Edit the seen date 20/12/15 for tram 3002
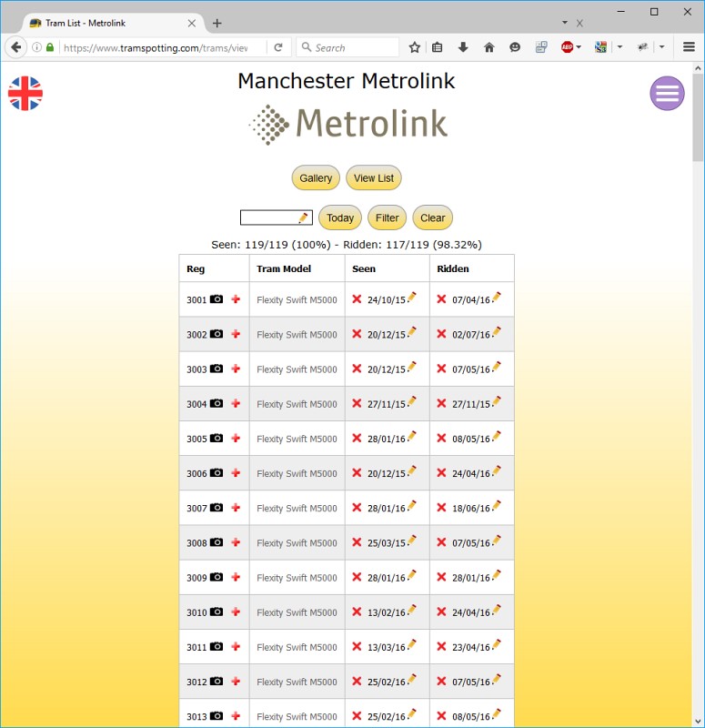The image size is (705, 728). tap(412, 332)
